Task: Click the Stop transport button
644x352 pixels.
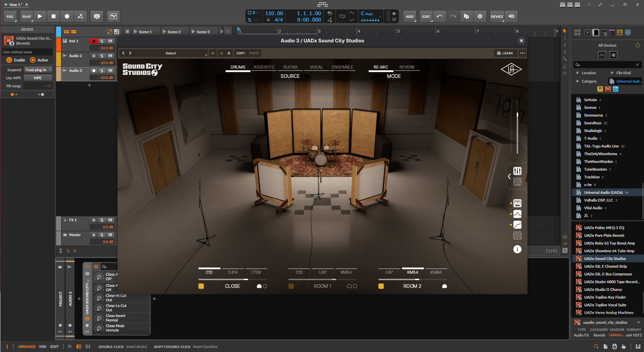Action: [53, 16]
